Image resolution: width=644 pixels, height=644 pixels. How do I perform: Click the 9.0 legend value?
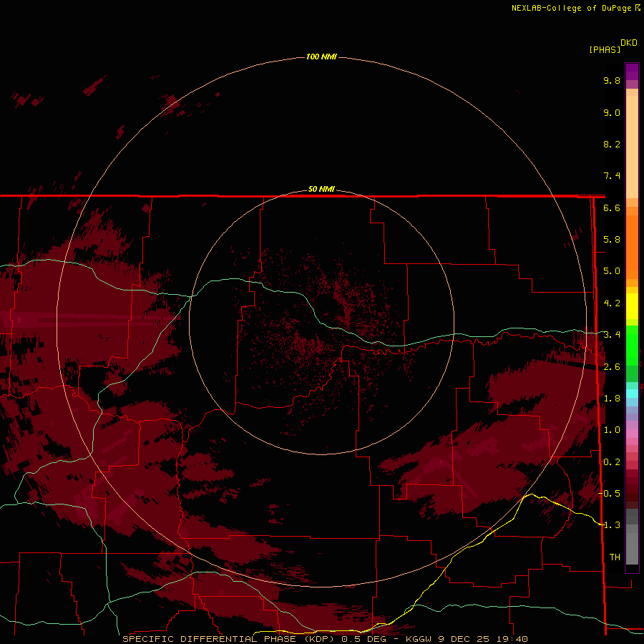[612, 112]
